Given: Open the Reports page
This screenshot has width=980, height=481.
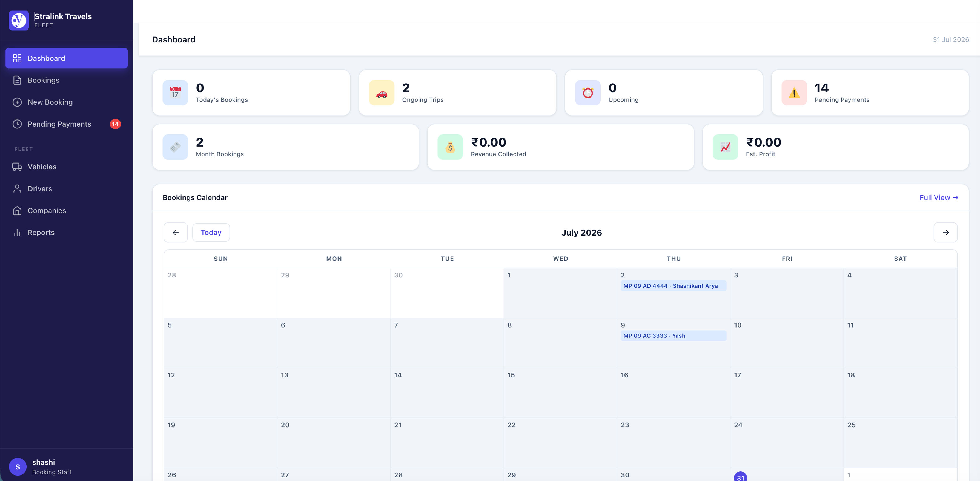Looking at the screenshot, I should point(67,233).
